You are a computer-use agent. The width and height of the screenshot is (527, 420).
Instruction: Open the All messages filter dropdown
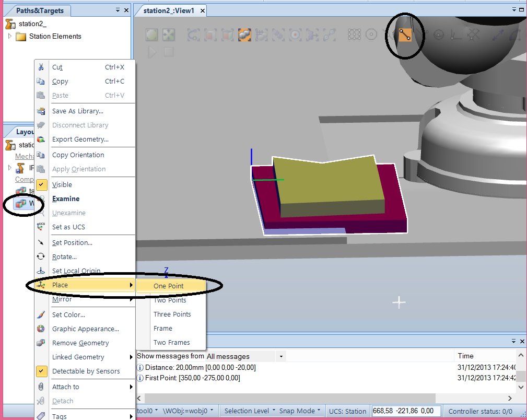click(x=281, y=355)
